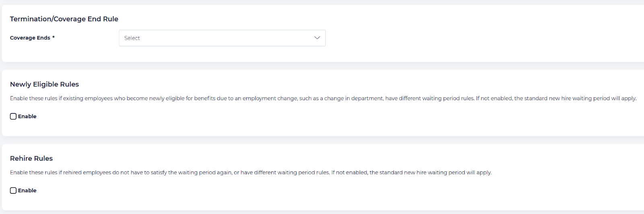The height and width of the screenshot is (214, 644).
Task: Select the Newly Eligible Rules section heading
Action: click(x=44, y=84)
